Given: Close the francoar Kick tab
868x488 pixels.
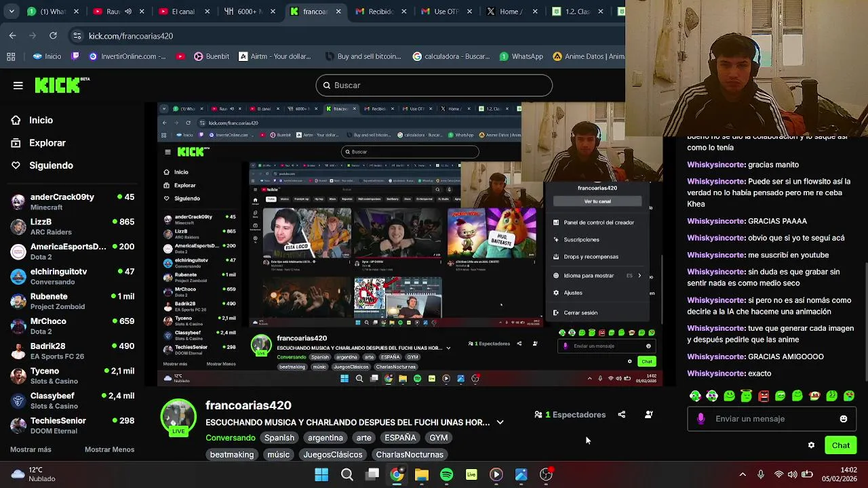Looking at the screenshot, I should [338, 12].
